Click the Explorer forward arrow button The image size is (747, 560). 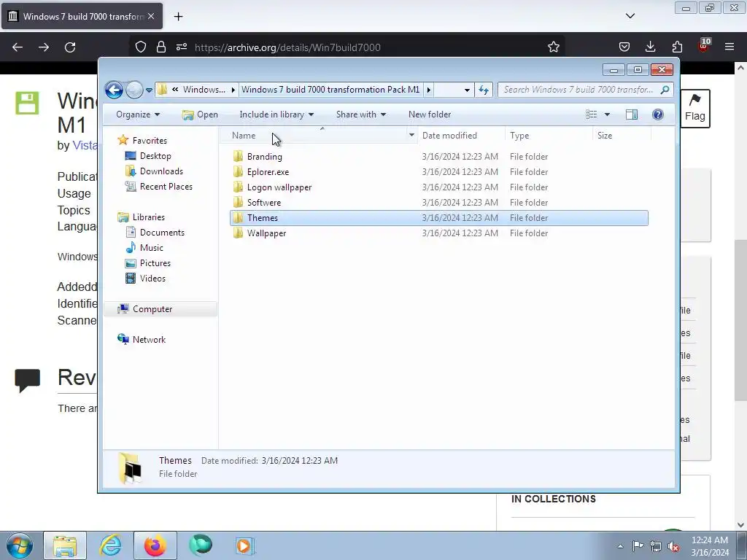(134, 90)
